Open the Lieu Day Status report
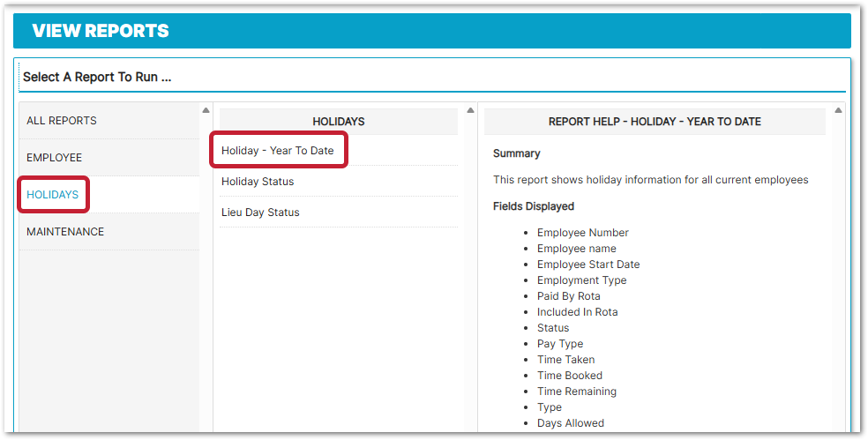The width and height of the screenshot is (868, 440). click(260, 213)
